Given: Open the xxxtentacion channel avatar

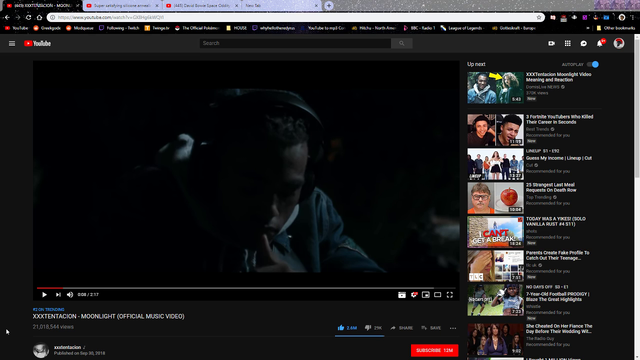Looking at the screenshot, I should 41,350.
